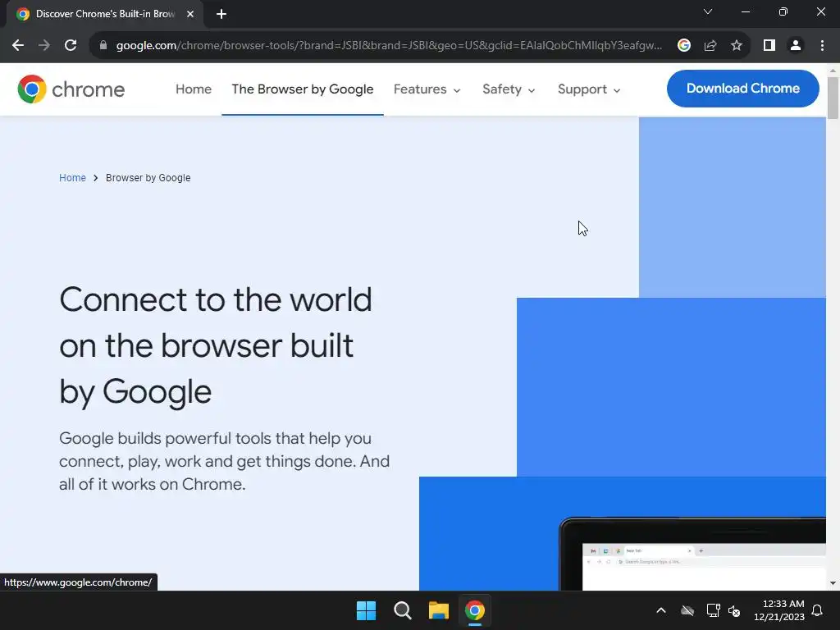Go back using the browser back arrow
Image resolution: width=840 pixels, height=630 pixels.
[18, 45]
